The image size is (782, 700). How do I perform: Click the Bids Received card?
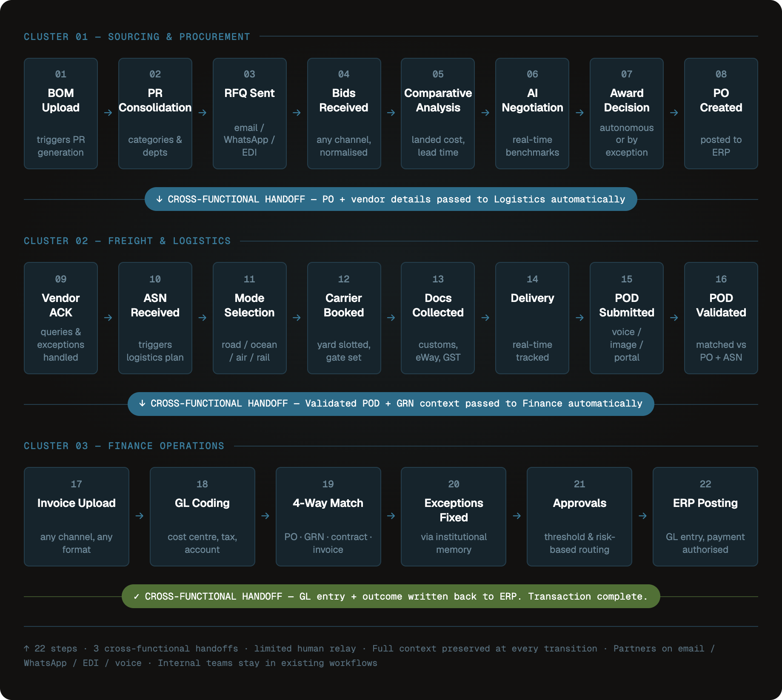click(344, 114)
